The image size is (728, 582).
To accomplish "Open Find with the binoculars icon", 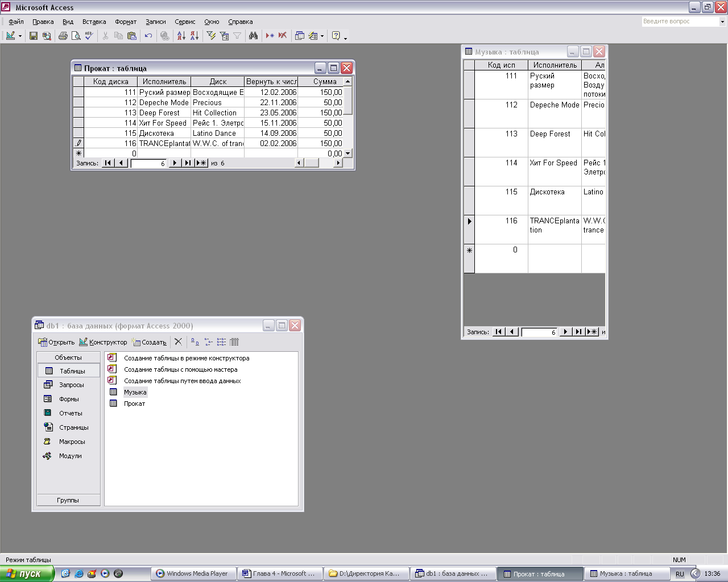I will click(x=254, y=36).
